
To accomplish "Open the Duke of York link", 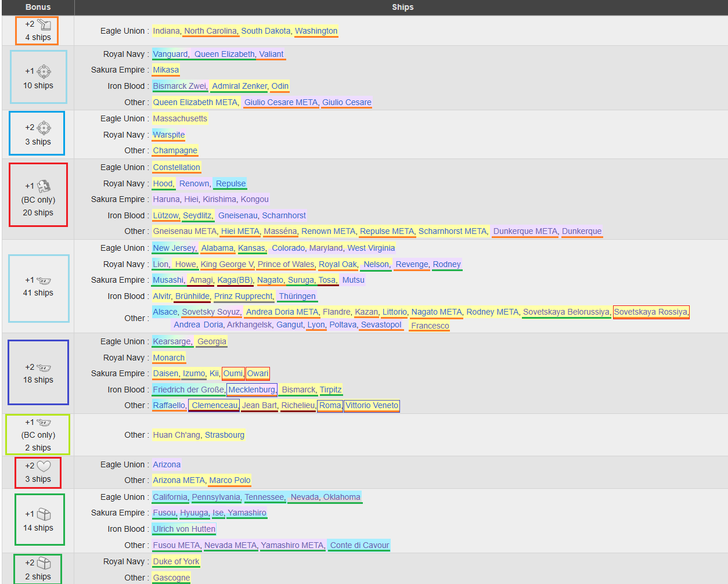I will (x=176, y=561).
